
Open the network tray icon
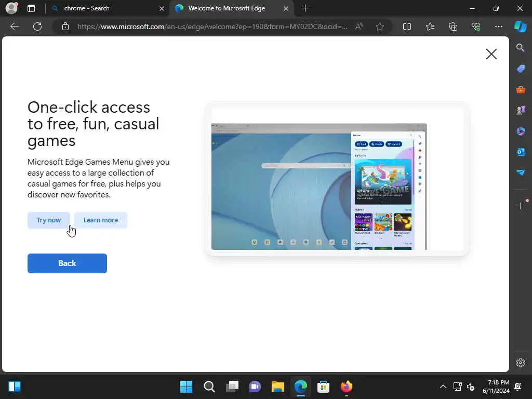457,387
